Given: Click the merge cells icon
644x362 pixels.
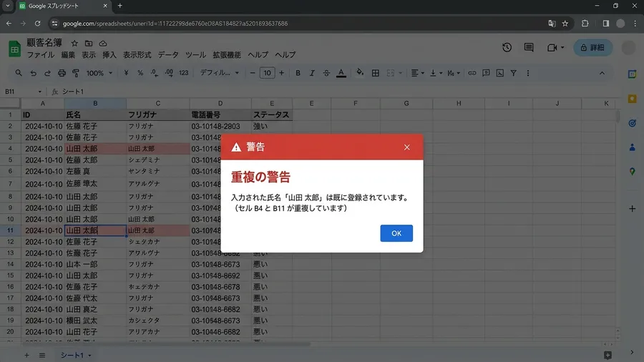Looking at the screenshot, I should (391, 73).
